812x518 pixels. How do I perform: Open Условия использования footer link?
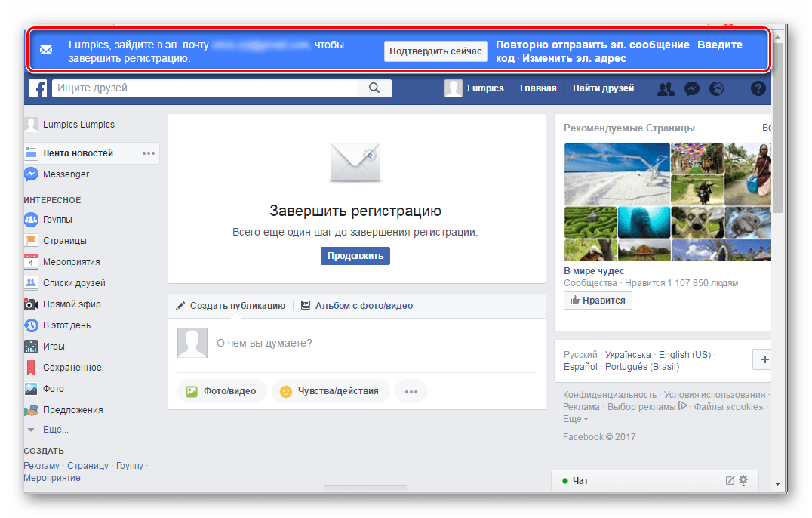pyautogui.click(x=715, y=395)
